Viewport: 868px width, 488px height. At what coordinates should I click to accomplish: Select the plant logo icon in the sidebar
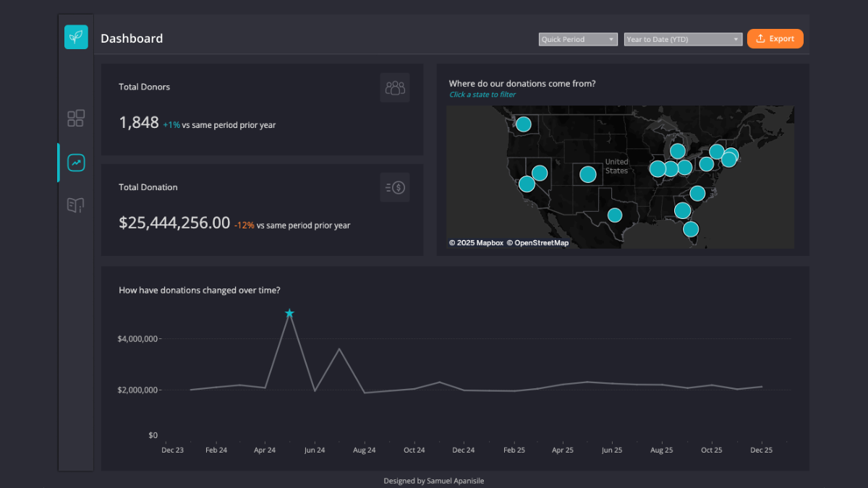point(75,36)
